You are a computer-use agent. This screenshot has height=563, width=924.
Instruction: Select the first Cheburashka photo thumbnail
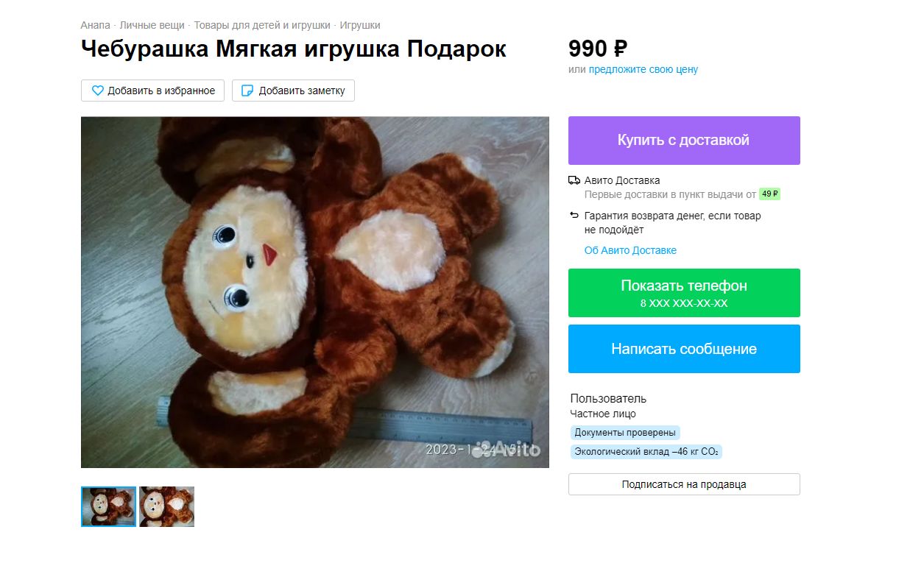coord(108,506)
